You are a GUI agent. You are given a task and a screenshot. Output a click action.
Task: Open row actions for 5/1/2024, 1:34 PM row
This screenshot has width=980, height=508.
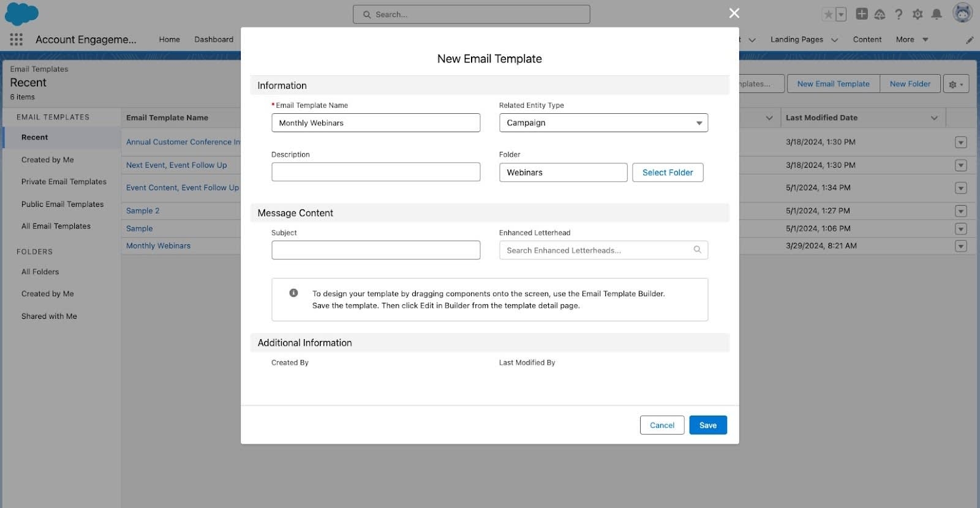click(x=961, y=189)
